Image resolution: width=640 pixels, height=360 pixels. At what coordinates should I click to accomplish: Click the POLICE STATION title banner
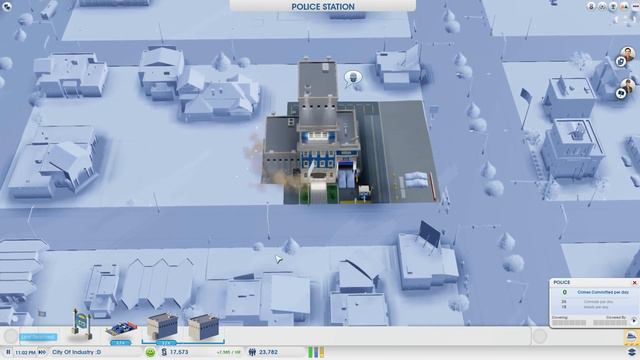[x=322, y=6]
